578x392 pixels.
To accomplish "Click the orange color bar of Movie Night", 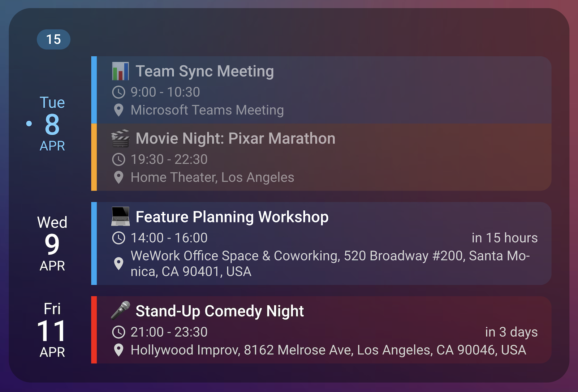I will pyautogui.click(x=94, y=157).
